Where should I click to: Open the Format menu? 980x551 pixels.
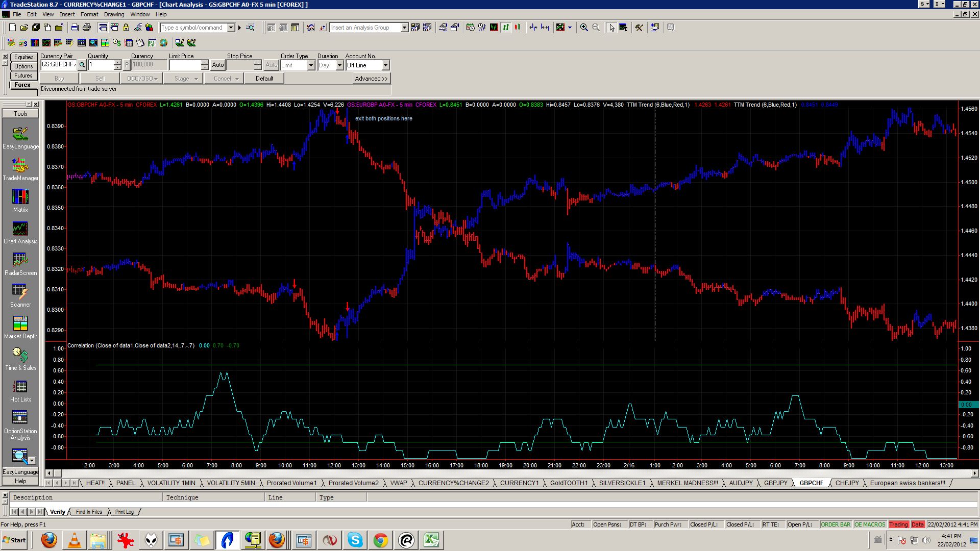[x=89, y=14]
